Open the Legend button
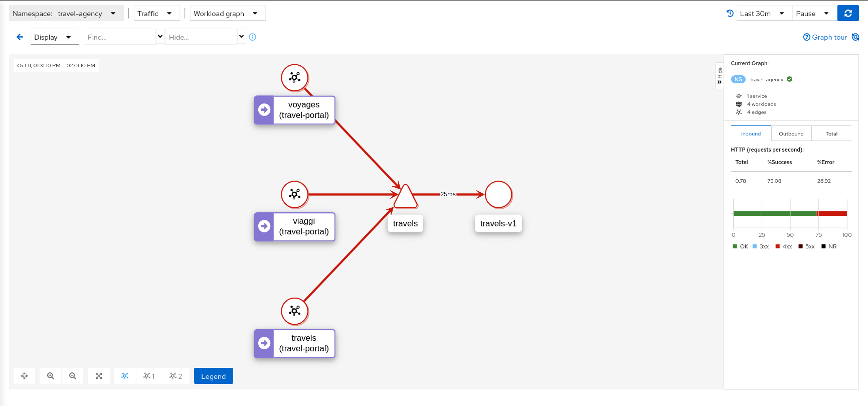 pyautogui.click(x=213, y=376)
